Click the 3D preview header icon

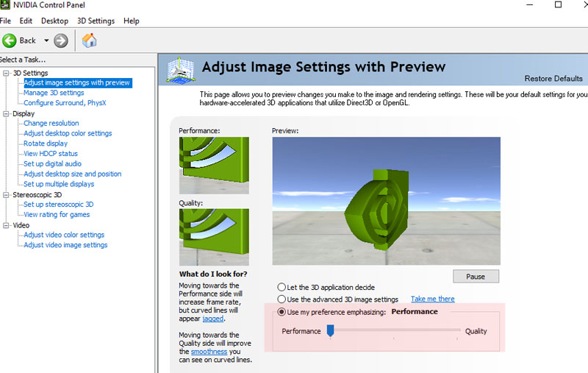click(x=180, y=70)
